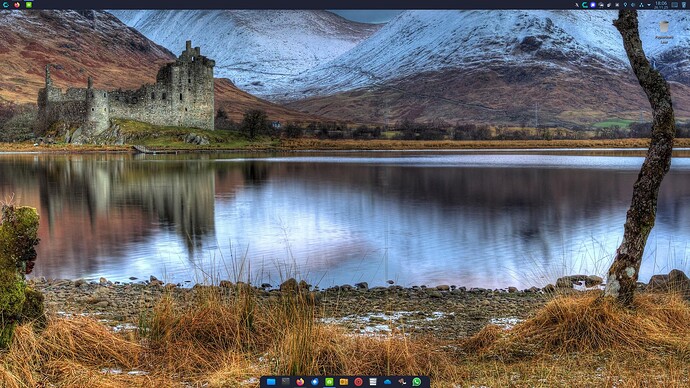This screenshot has height=388, width=690.
Task: Open the network connections tray icon
Action: pyautogui.click(x=641, y=5)
